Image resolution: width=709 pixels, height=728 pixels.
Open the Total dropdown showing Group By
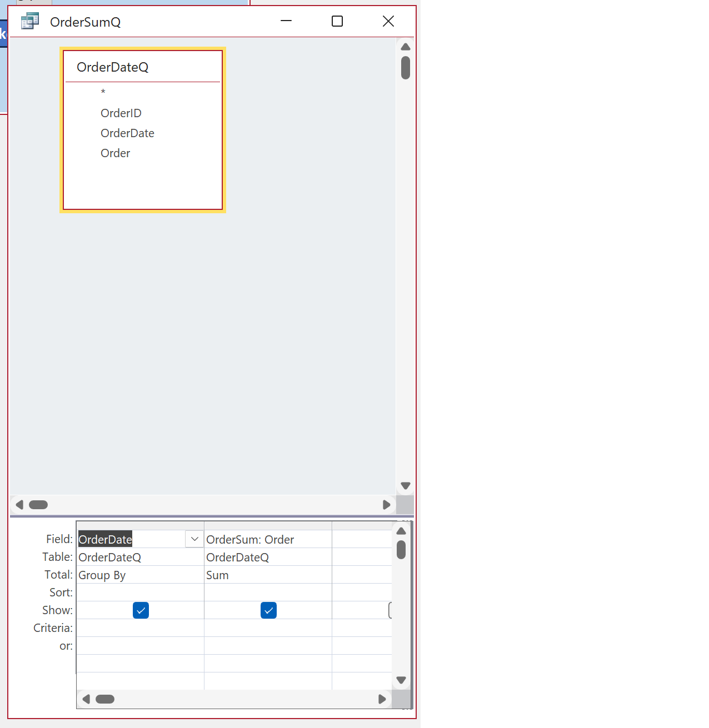pyautogui.click(x=140, y=575)
